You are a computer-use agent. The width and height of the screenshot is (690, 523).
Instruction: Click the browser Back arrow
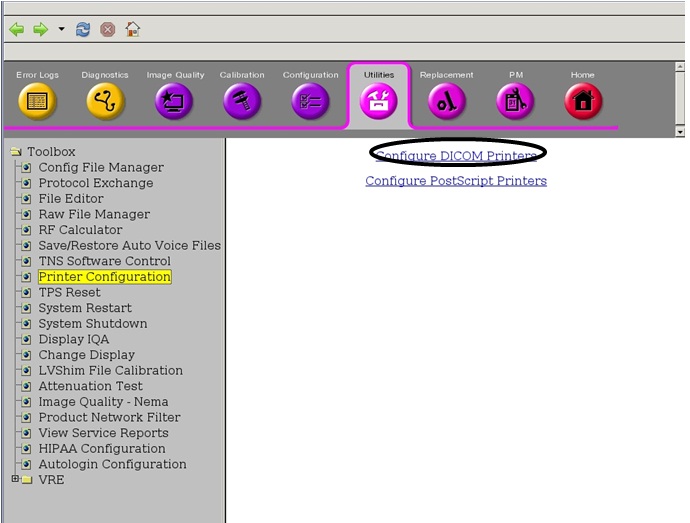[x=17, y=29]
